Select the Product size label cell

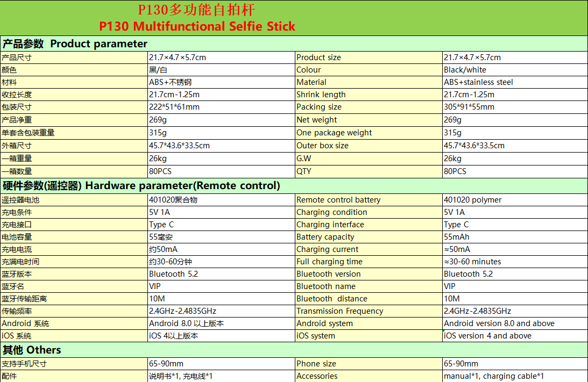coord(369,57)
